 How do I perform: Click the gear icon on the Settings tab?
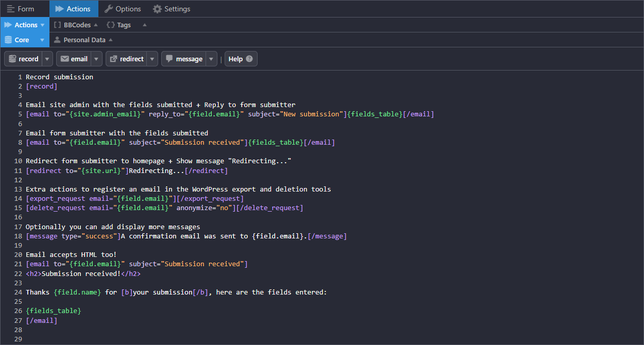click(x=156, y=8)
